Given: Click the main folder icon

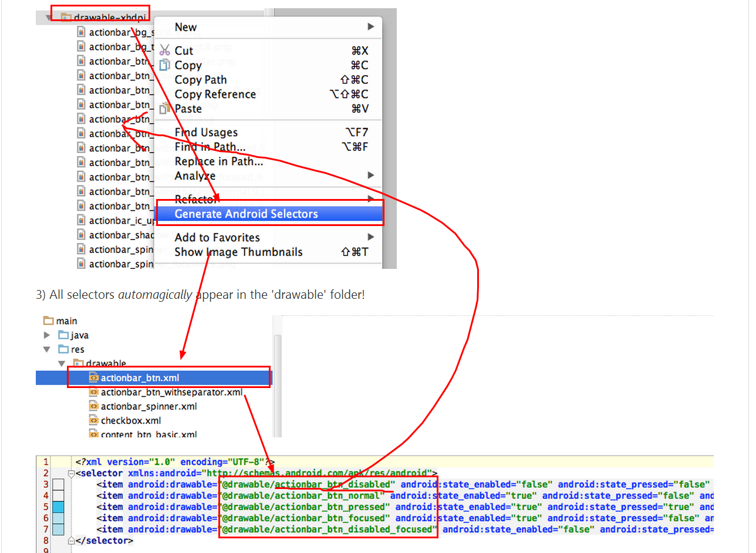Looking at the screenshot, I should tap(49, 321).
